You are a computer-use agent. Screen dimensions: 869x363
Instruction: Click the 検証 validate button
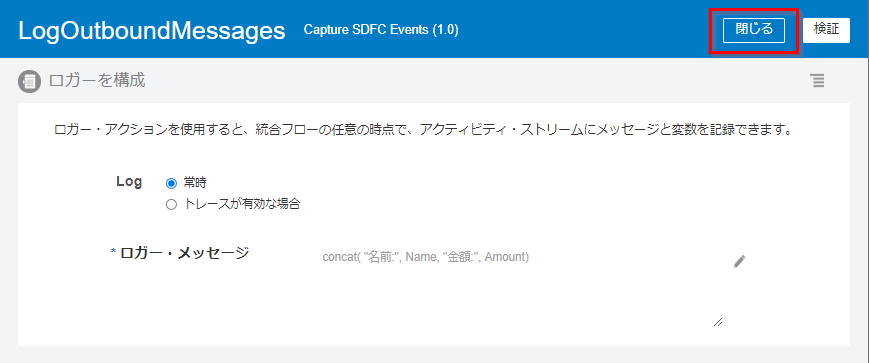coord(826,30)
